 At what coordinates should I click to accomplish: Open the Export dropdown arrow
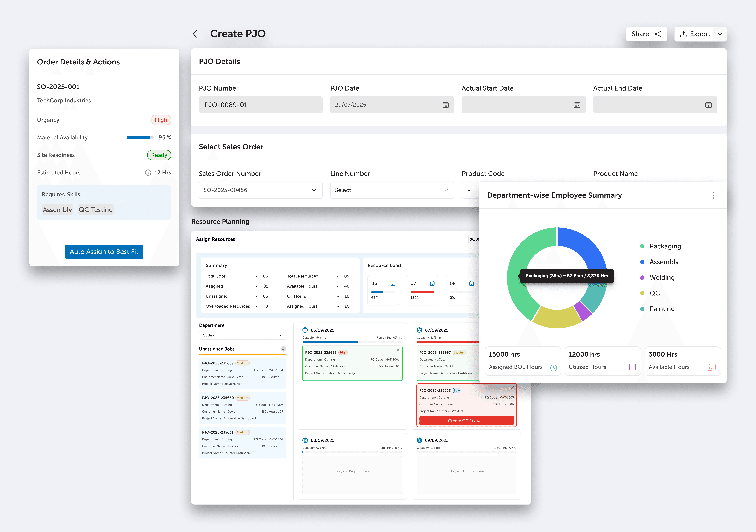click(720, 34)
